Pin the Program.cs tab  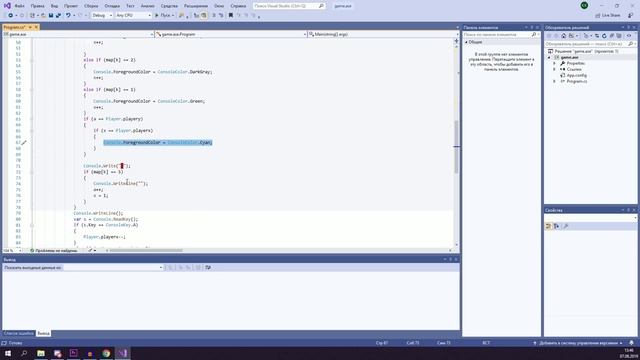point(30,27)
